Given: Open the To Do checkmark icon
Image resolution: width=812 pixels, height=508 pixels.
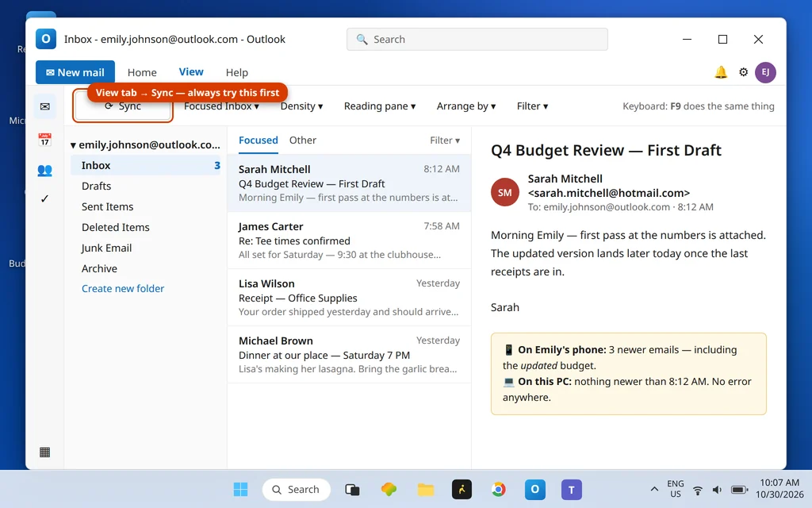Looking at the screenshot, I should point(45,198).
